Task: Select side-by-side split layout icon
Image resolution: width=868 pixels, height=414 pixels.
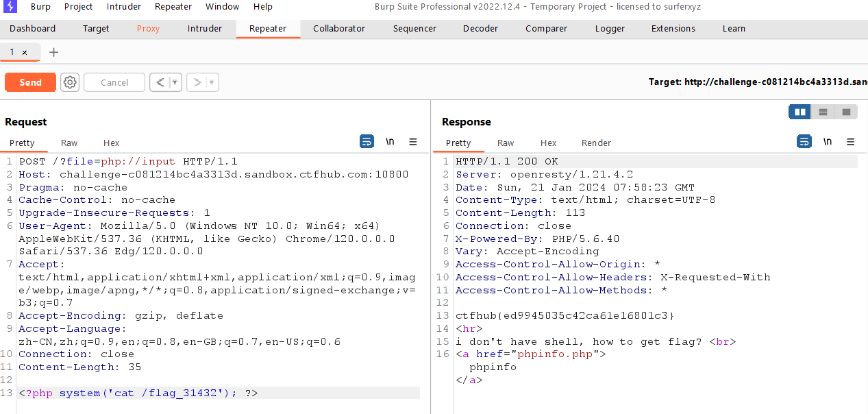Action: point(800,112)
